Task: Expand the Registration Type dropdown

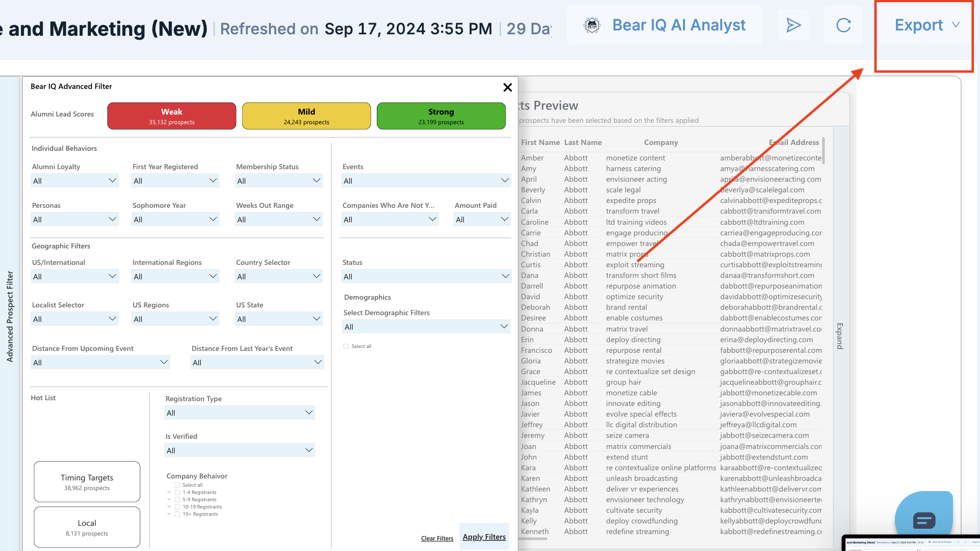Action: 239,413
